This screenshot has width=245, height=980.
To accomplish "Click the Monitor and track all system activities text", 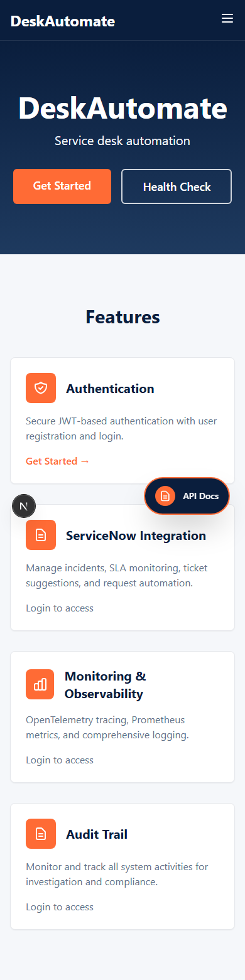I will 117,875.
